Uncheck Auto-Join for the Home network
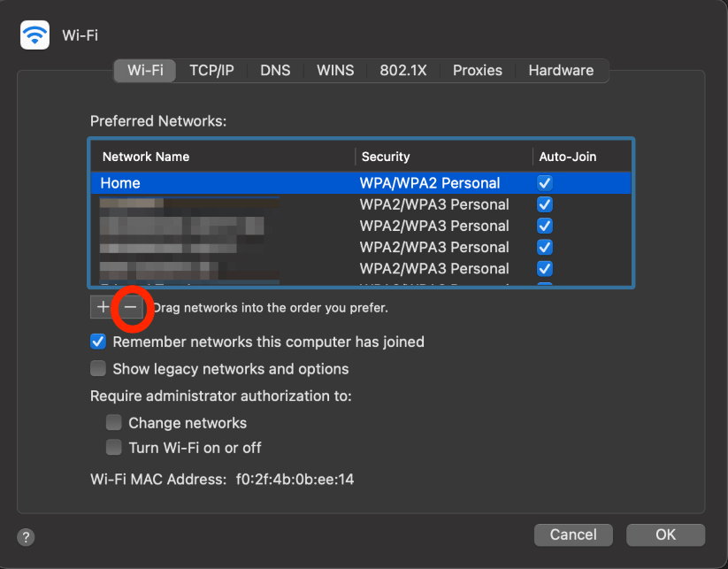The image size is (728, 569). point(545,183)
